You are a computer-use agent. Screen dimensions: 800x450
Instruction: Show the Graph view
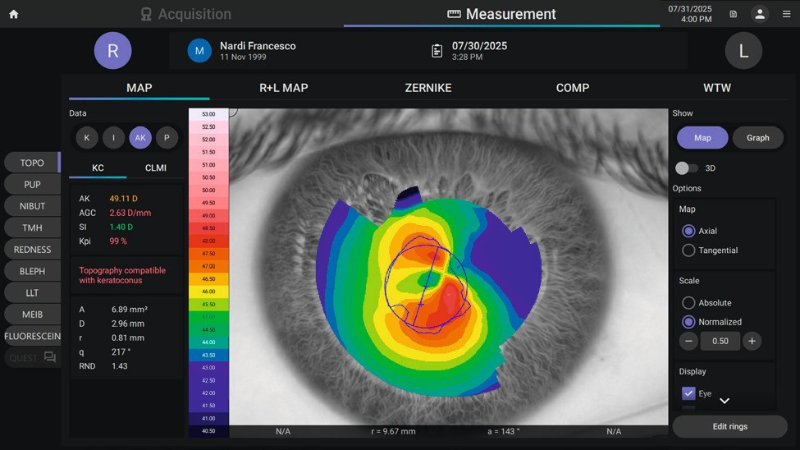click(757, 137)
